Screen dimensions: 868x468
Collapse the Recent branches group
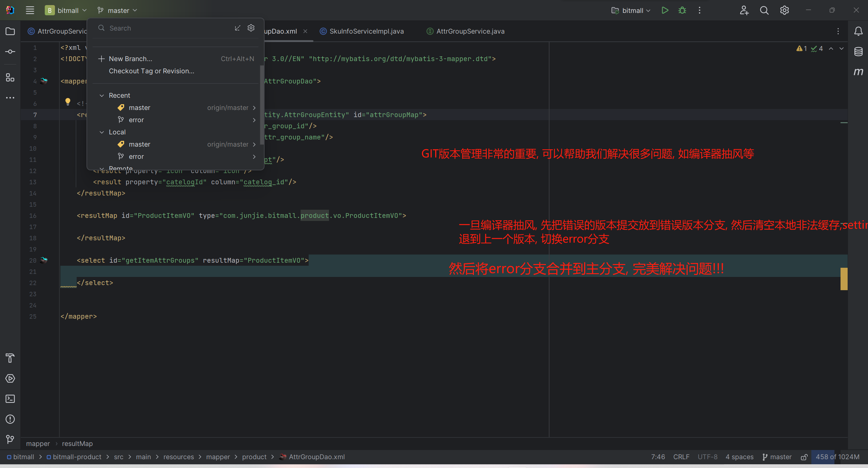coord(102,95)
